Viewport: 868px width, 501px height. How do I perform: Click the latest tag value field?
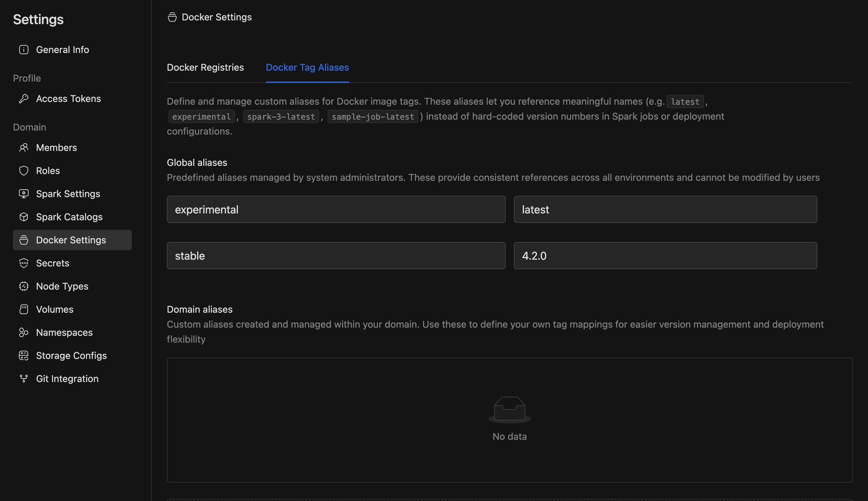[x=665, y=210]
